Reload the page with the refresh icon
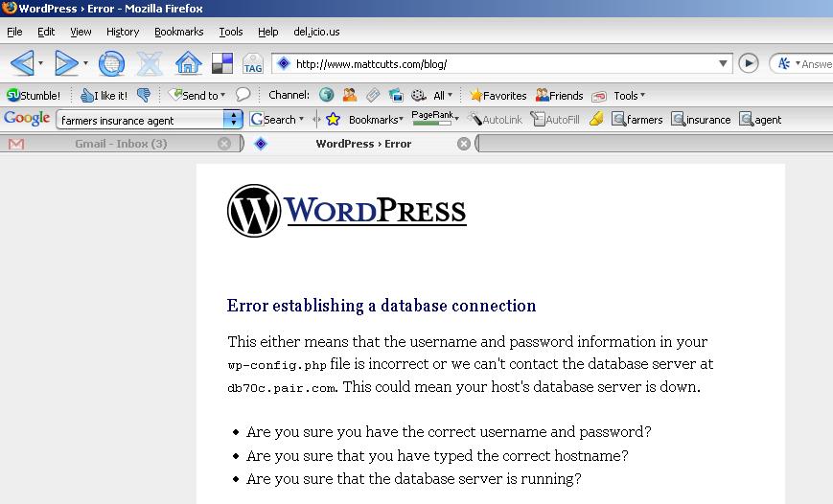The image size is (833, 504). (x=111, y=63)
